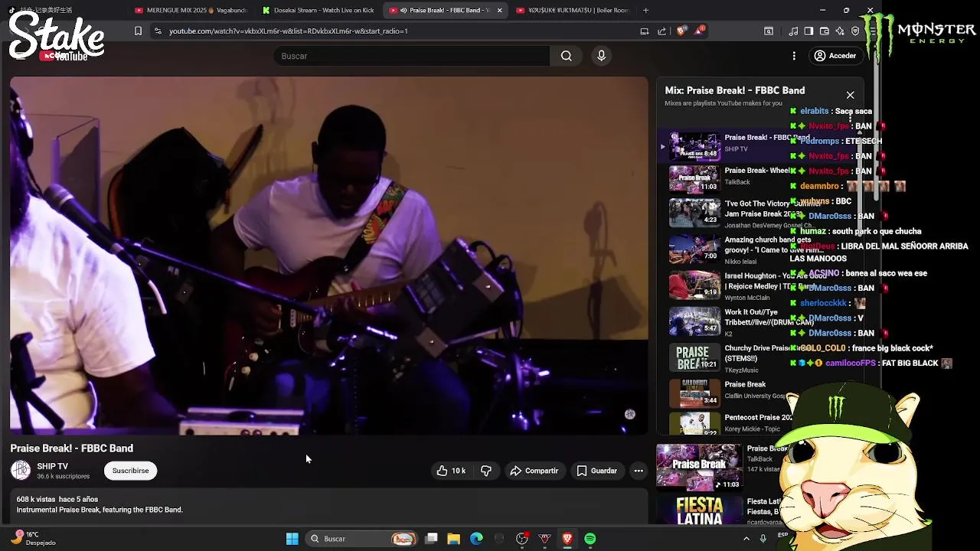Open YouTube settings three-dot menu

point(794,56)
